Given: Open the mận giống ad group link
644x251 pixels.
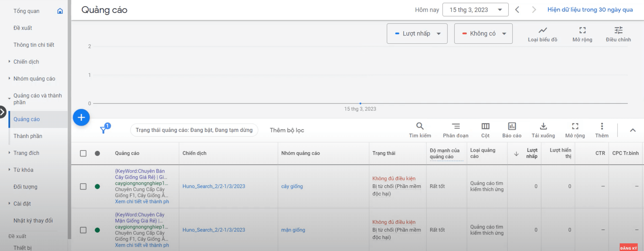Looking at the screenshot, I should 293,230.
